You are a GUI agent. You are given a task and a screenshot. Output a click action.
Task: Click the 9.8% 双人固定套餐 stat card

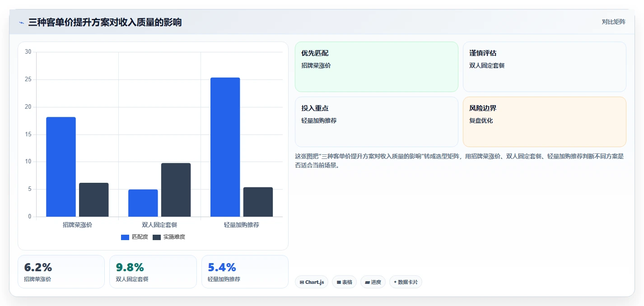pos(153,272)
